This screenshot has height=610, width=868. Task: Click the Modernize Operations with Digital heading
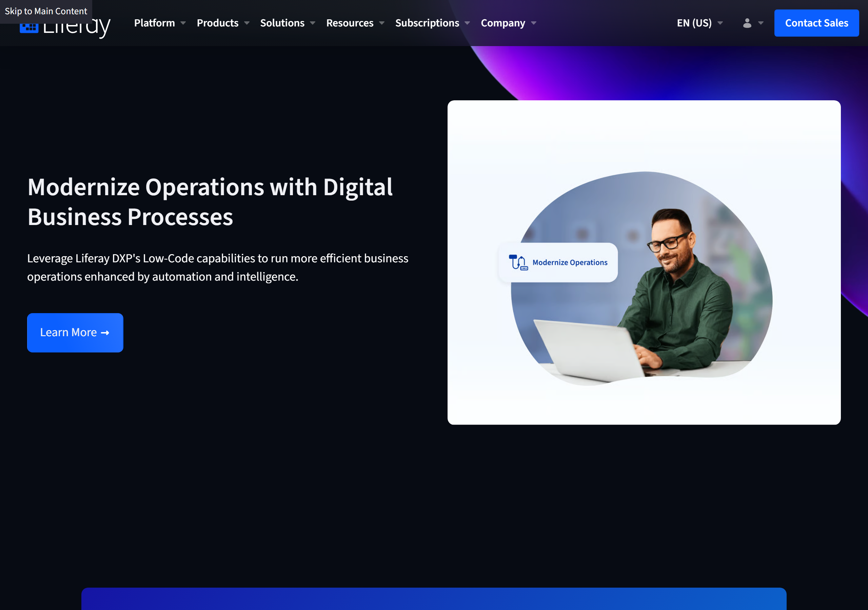click(x=210, y=202)
